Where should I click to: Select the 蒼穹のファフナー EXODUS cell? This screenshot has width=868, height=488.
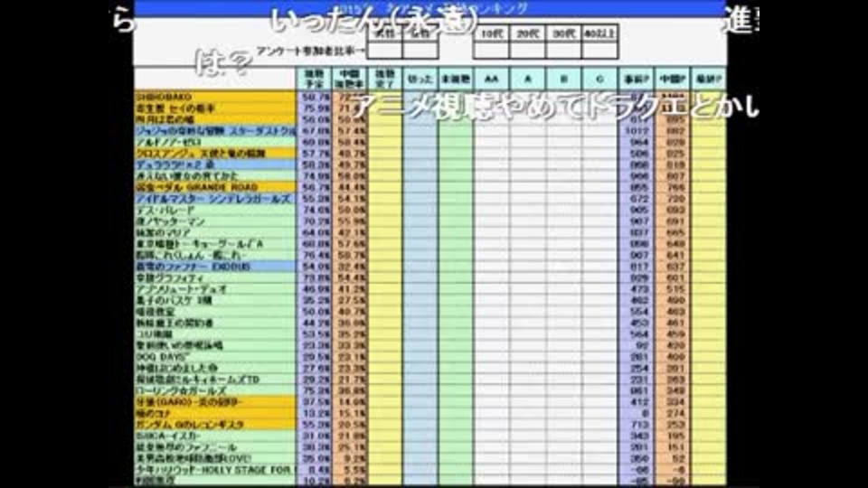[x=215, y=266]
